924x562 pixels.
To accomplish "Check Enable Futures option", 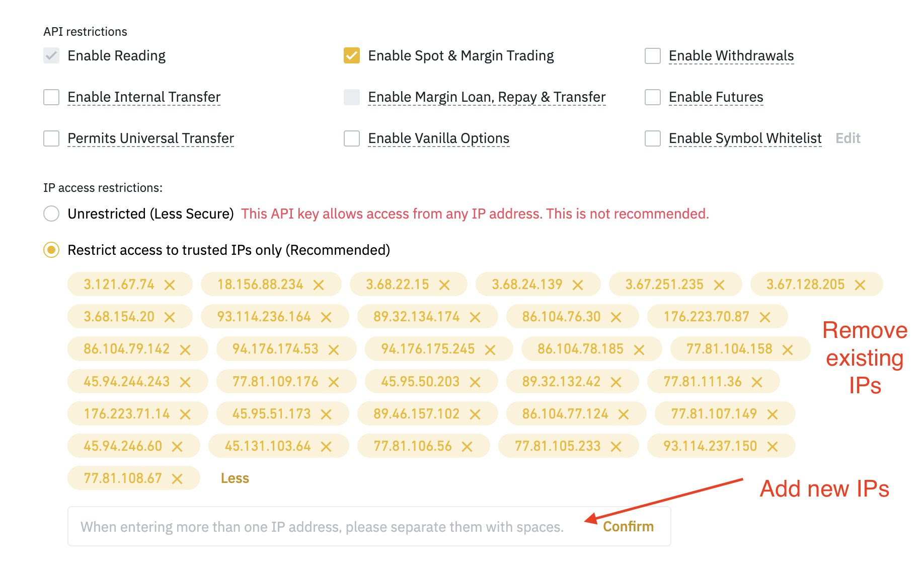I will click(653, 97).
